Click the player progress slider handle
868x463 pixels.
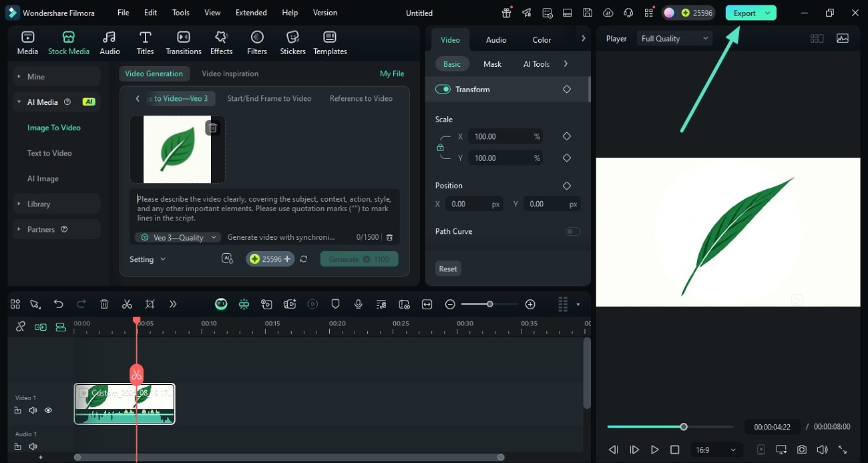[684, 426]
